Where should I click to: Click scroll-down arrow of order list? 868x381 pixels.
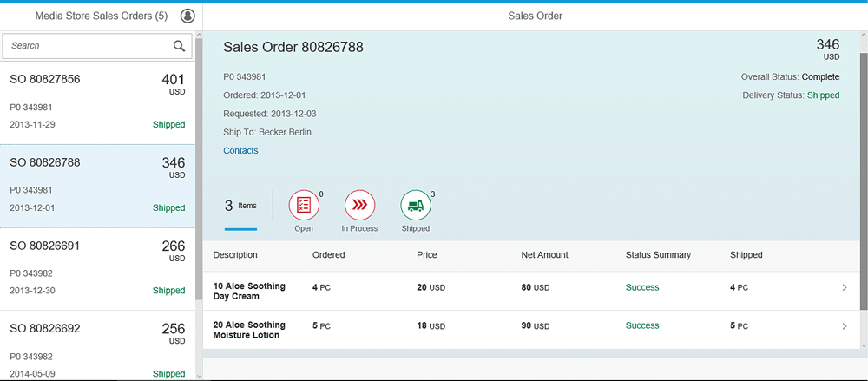(199, 375)
